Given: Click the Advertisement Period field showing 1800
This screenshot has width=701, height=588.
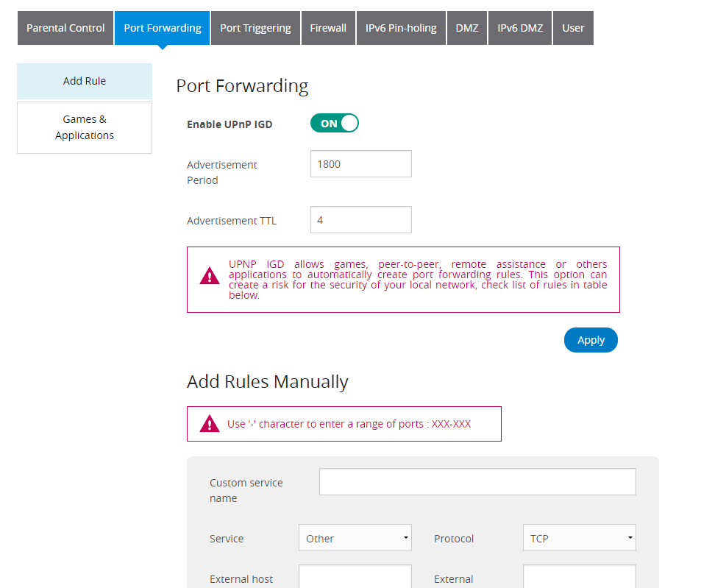Looking at the screenshot, I should [360, 163].
